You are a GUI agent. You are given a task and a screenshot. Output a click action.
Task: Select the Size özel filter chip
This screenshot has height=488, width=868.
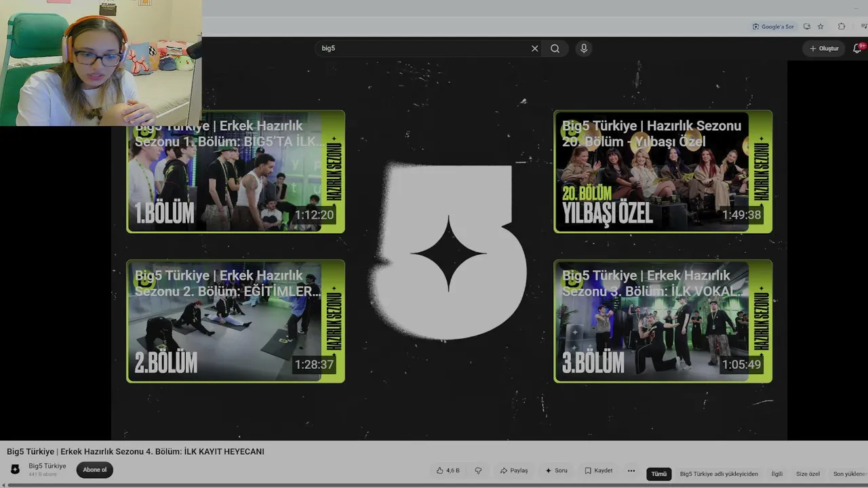click(x=808, y=474)
